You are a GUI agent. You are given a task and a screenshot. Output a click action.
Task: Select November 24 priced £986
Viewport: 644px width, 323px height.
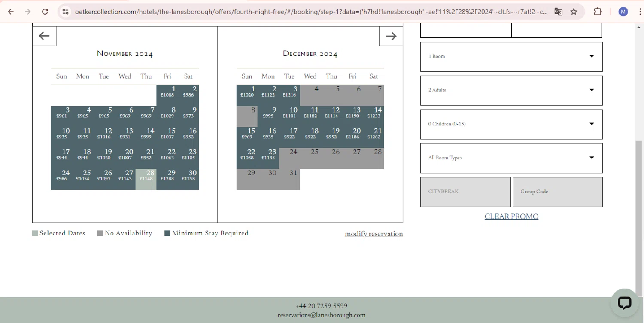pos(61,180)
